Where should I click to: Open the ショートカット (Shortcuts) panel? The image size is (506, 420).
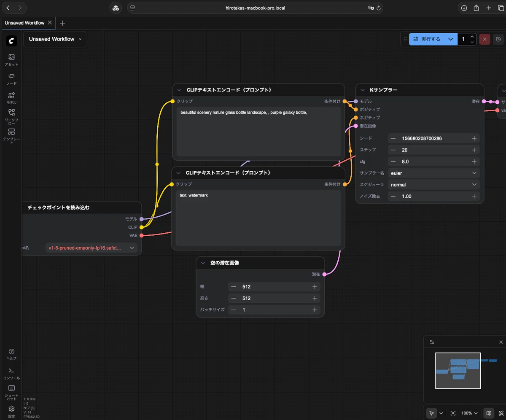11,392
